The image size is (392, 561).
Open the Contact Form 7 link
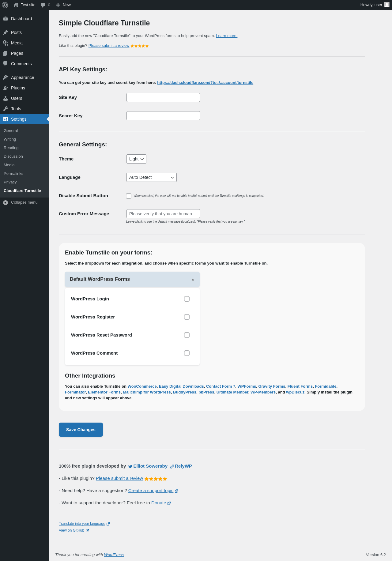point(221,386)
